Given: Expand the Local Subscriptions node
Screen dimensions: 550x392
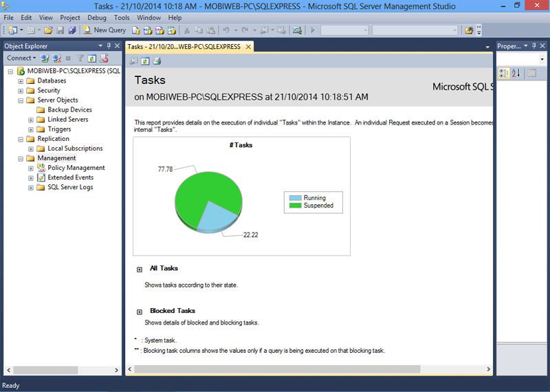Looking at the screenshot, I should (x=31, y=149).
